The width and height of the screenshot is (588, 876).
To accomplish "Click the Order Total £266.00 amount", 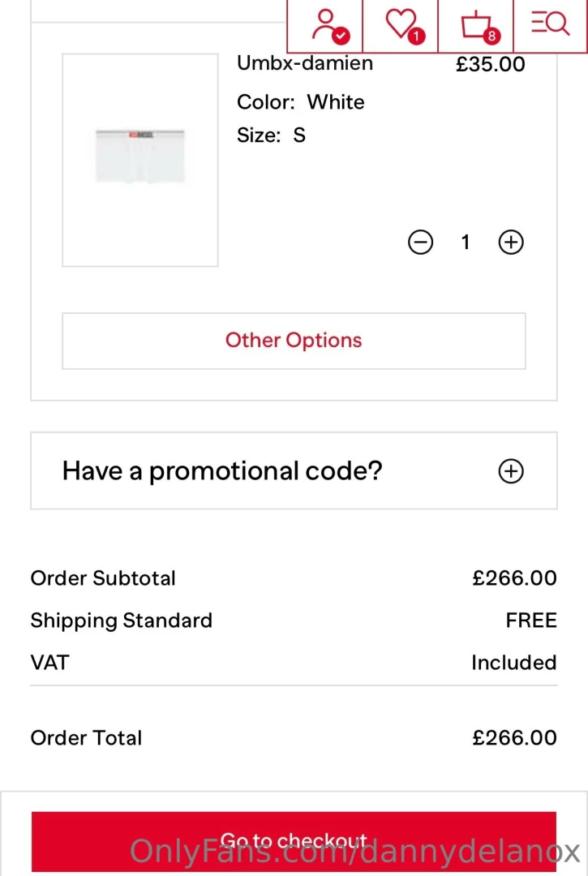I will pyautogui.click(x=514, y=738).
